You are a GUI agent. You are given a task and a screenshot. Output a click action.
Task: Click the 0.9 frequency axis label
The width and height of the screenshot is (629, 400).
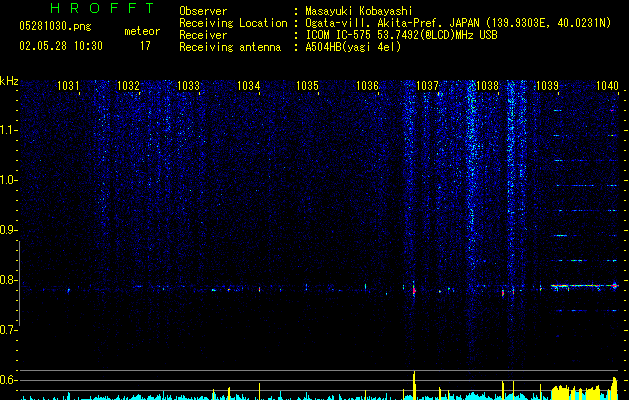[x=8, y=230]
